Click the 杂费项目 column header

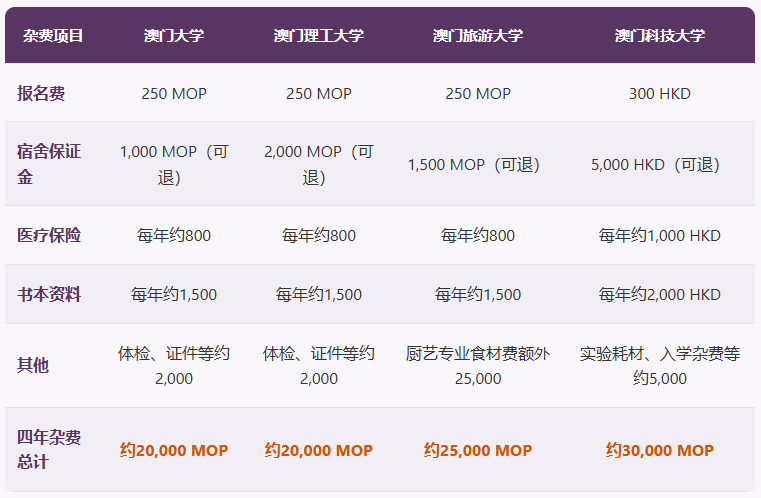coord(53,36)
